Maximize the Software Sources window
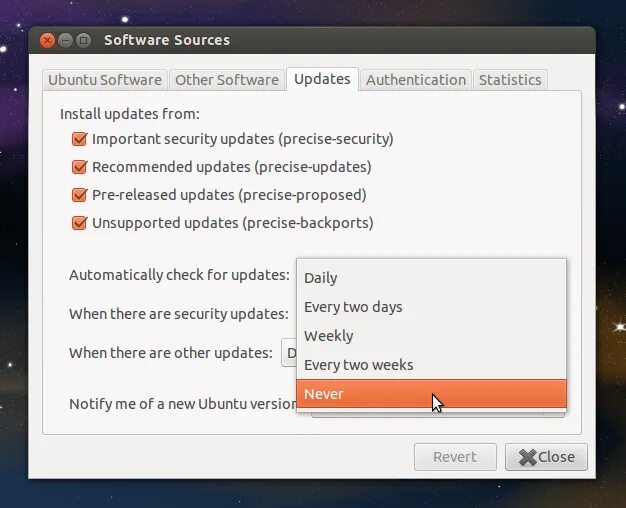The image size is (626, 508). point(83,40)
